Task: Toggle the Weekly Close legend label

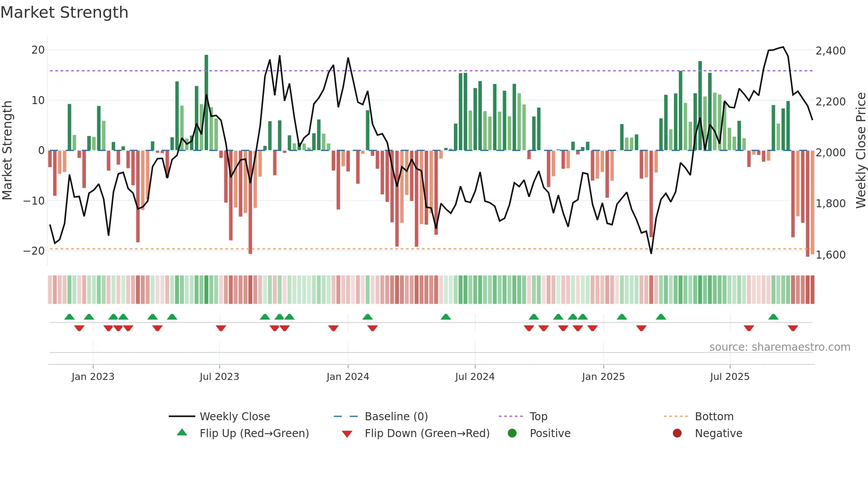Action: (235, 416)
